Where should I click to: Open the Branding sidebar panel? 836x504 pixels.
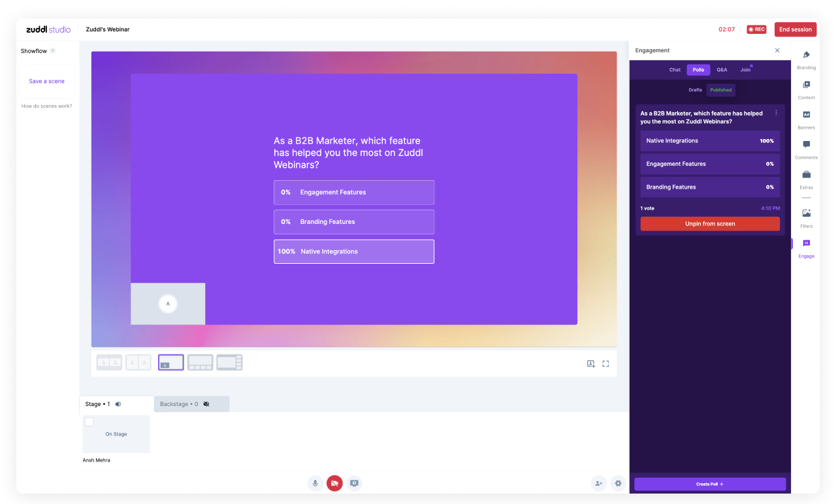pos(806,59)
